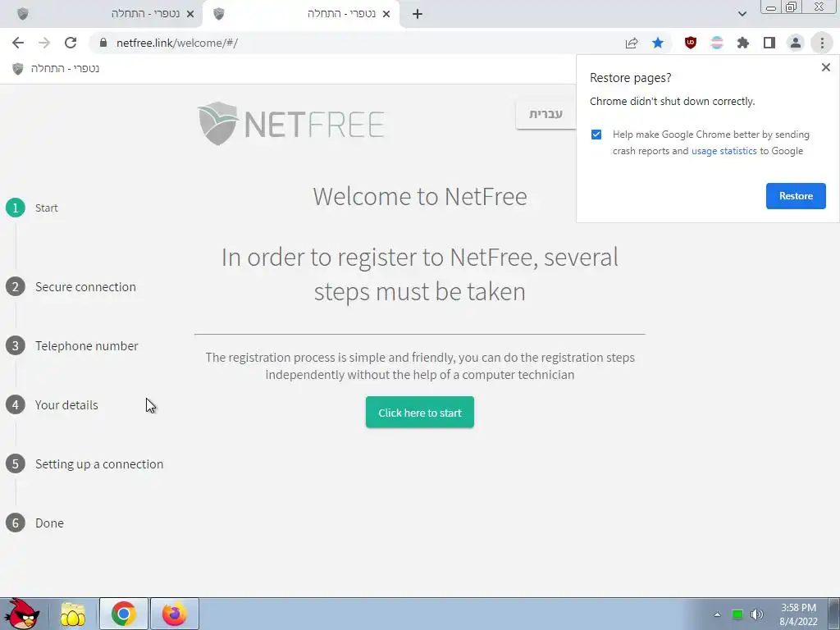The width and height of the screenshot is (840, 630).
Task: Click the Your details step label
Action: click(66, 405)
